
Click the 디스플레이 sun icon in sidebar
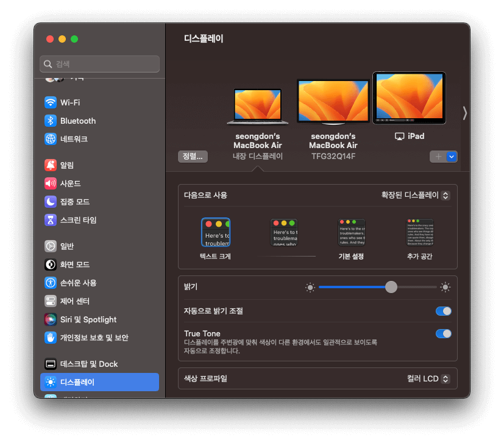click(x=51, y=382)
